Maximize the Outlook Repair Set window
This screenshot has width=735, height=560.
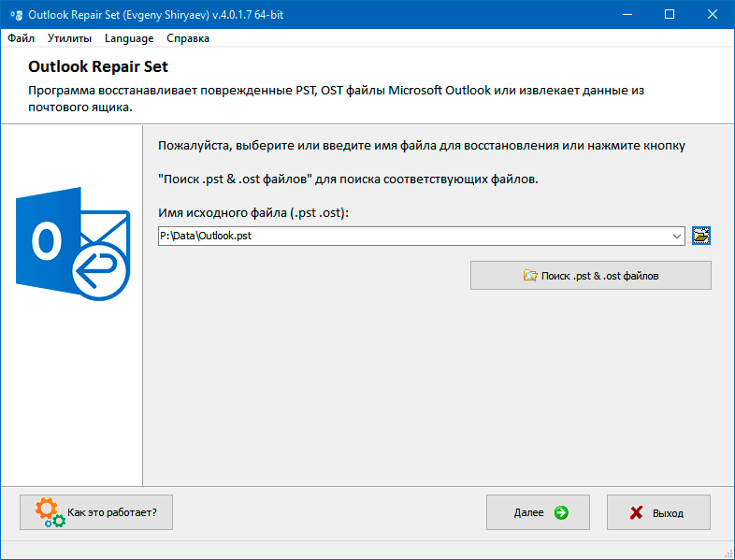[670, 15]
